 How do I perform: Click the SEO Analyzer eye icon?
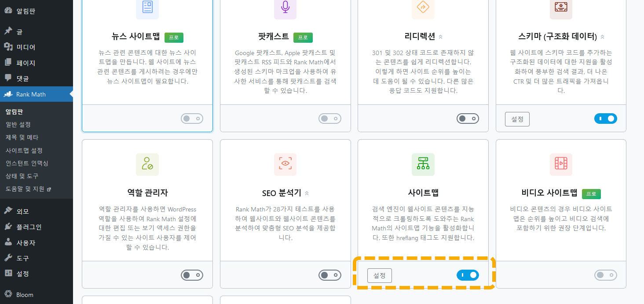click(x=285, y=165)
